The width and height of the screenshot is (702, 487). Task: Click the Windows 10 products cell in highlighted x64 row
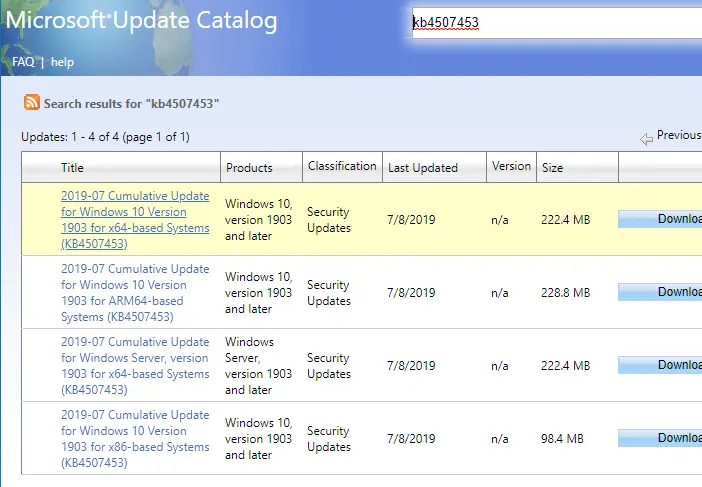(258, 220)
